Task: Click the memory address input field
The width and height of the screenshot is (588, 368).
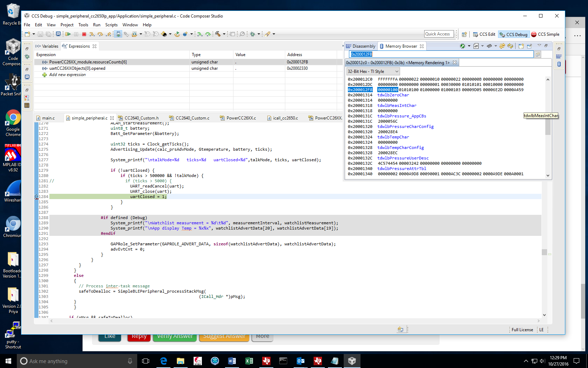Action: [x=441, y=54]
